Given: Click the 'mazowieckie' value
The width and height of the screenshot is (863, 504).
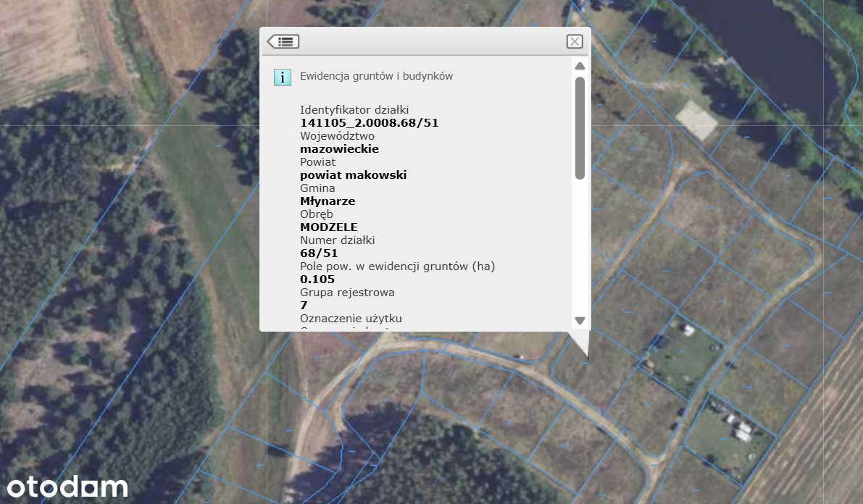Looking at the screenshot, I should click(x=339, y=148).
